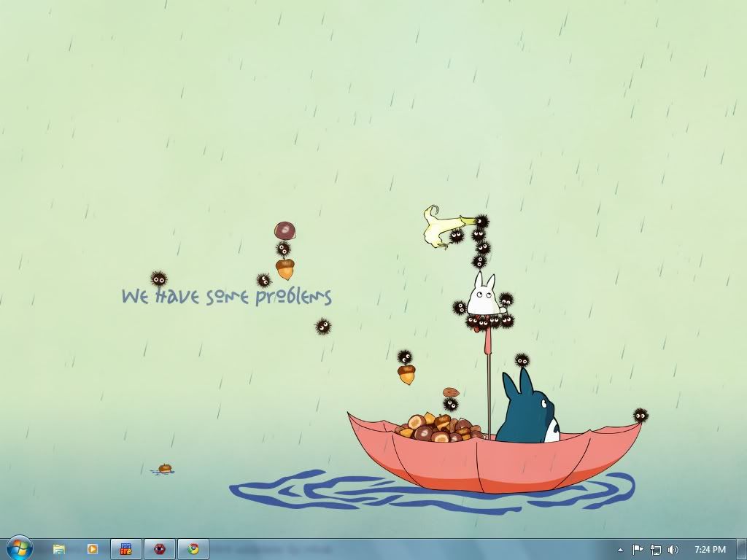This screenshot has height=560, width=747.
Task: Click the small white Totoro on umbrella handle
Action: tap(481, 296)
